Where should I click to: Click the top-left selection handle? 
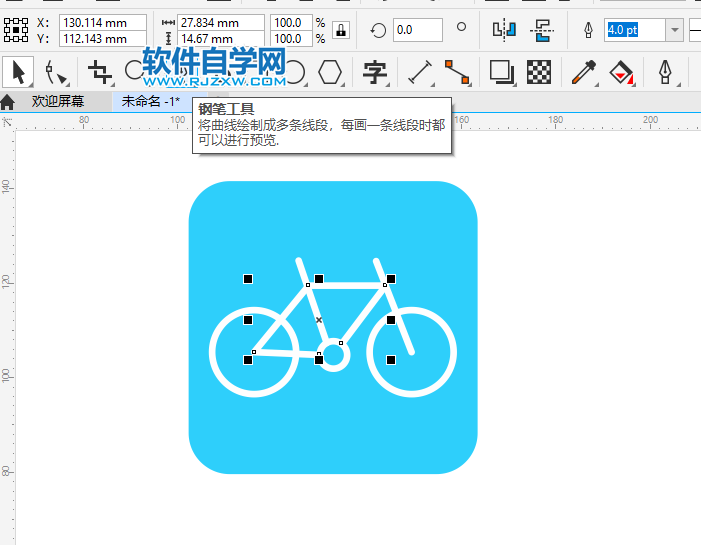(248, 279)
